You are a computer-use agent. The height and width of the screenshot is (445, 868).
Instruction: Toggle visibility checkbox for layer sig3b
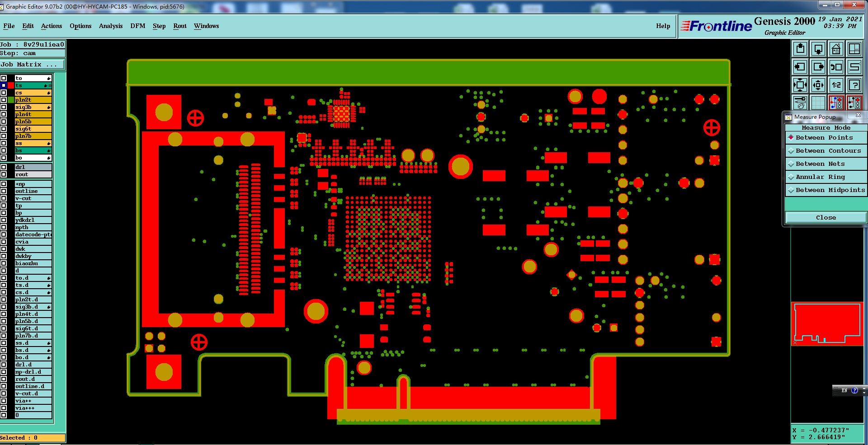pos(4,107)
